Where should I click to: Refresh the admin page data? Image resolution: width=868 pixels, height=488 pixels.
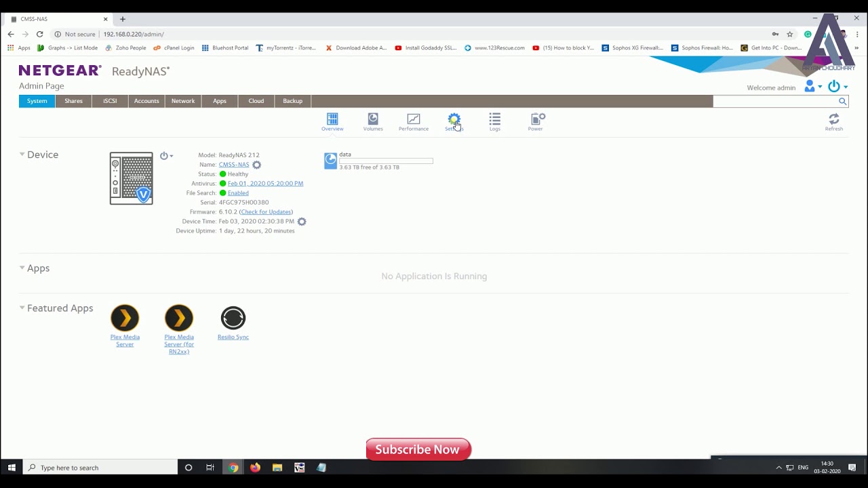(834, 122)
